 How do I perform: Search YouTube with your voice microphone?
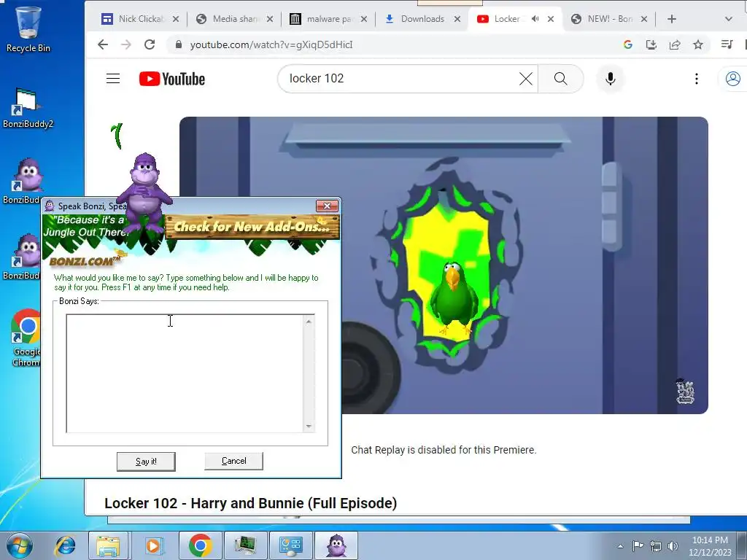click(x=611, y=79)
